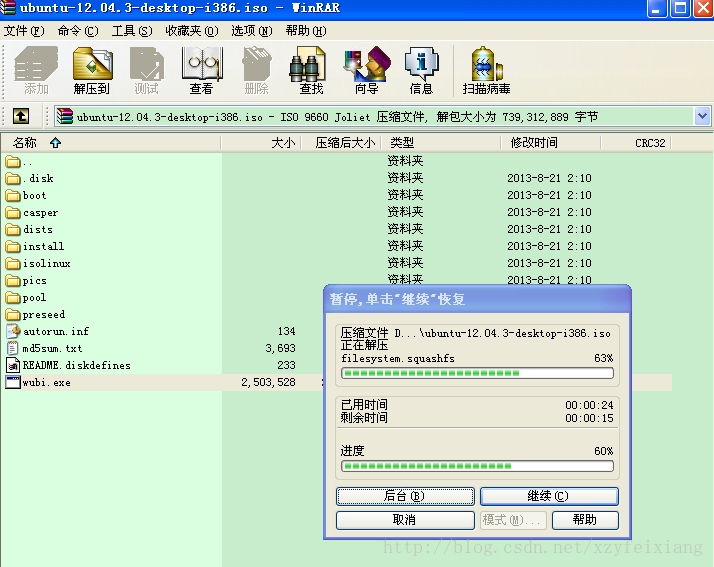
Task: Click the paused dialog title bar
Action: point(477,299)
